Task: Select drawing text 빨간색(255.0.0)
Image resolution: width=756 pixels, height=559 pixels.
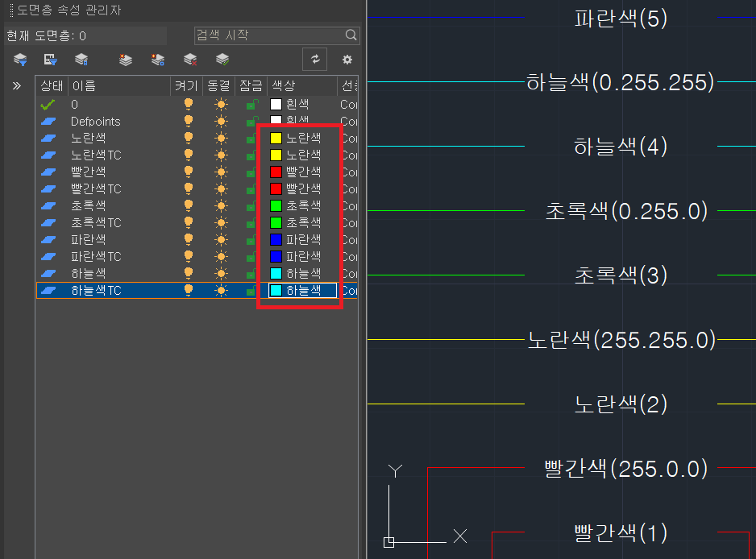Action: [626, 469]
